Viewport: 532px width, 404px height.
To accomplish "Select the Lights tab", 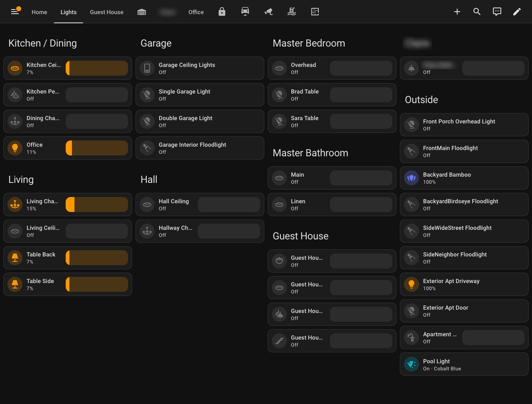I will pos(68,12).
